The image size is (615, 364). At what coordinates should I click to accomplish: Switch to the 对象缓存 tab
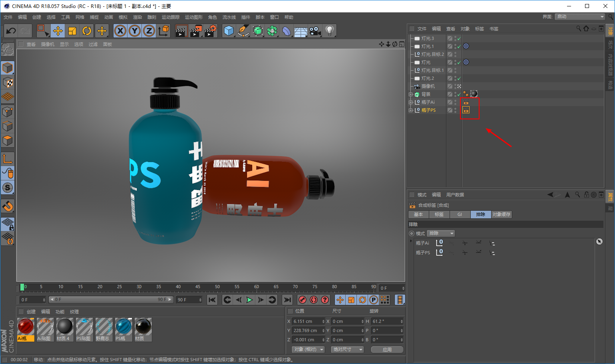point(501,214)
